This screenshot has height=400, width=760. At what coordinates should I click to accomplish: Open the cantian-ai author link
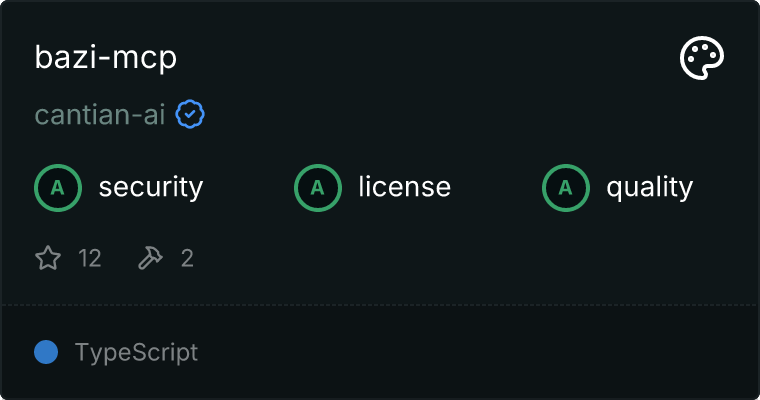point(100,115)
